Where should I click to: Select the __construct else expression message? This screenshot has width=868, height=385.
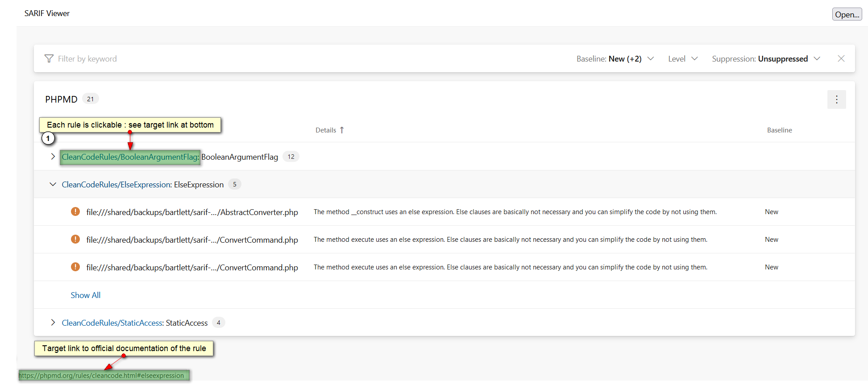click(515, 212)
